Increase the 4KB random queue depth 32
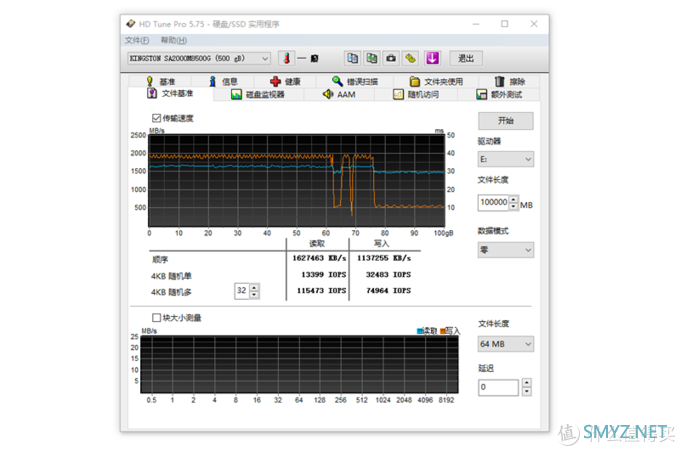This screenshot has height=451, width=680. (255, 288)
